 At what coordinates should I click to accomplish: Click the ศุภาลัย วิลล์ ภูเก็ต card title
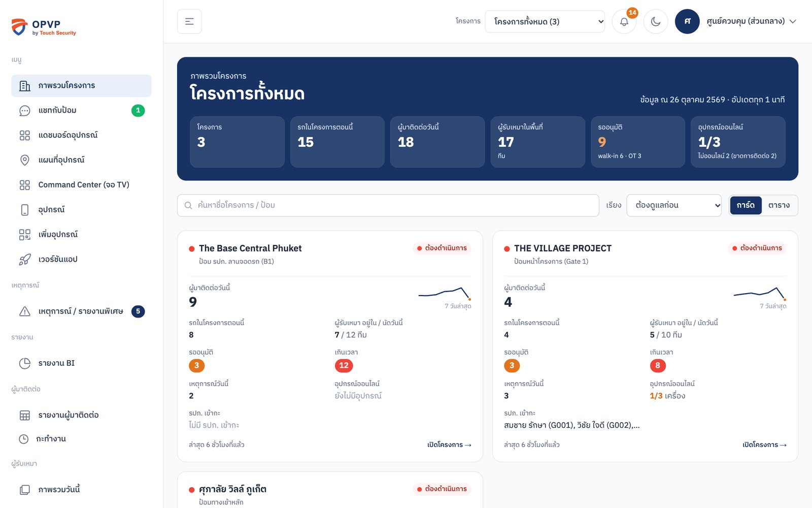coord(232,489)
